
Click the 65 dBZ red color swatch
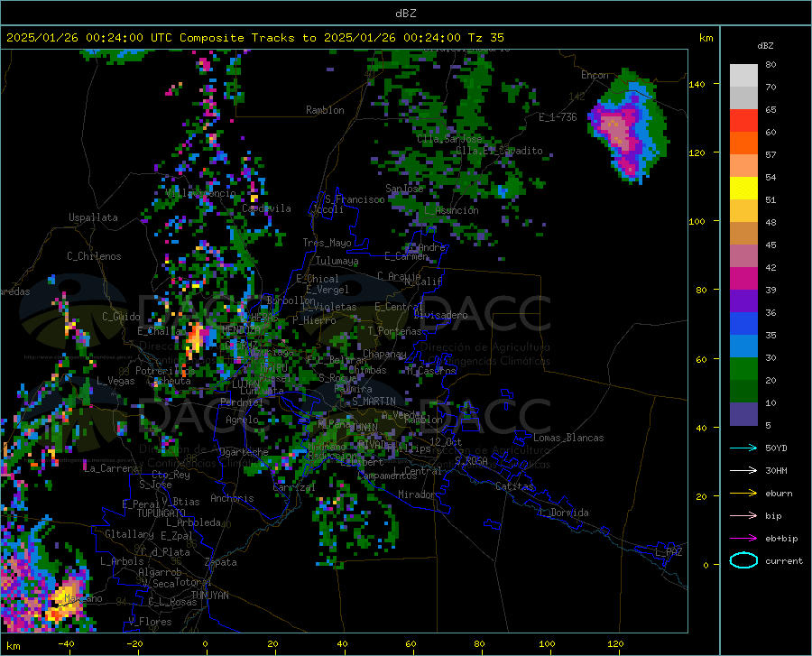tap(743, 120)
